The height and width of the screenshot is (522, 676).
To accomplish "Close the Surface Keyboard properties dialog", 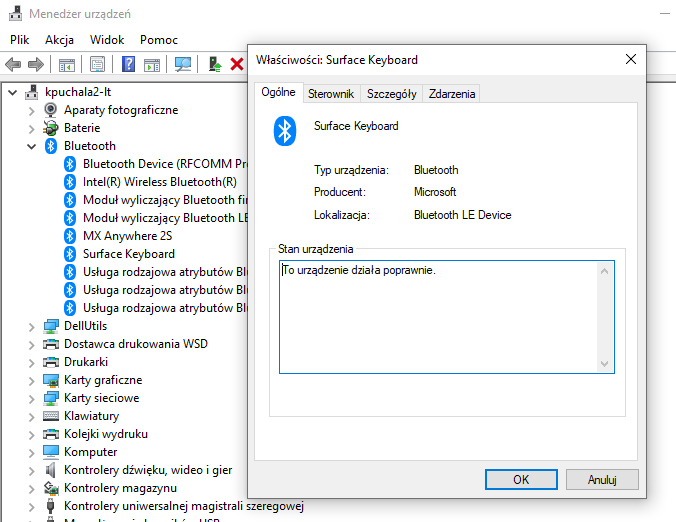I will [631, 59].
